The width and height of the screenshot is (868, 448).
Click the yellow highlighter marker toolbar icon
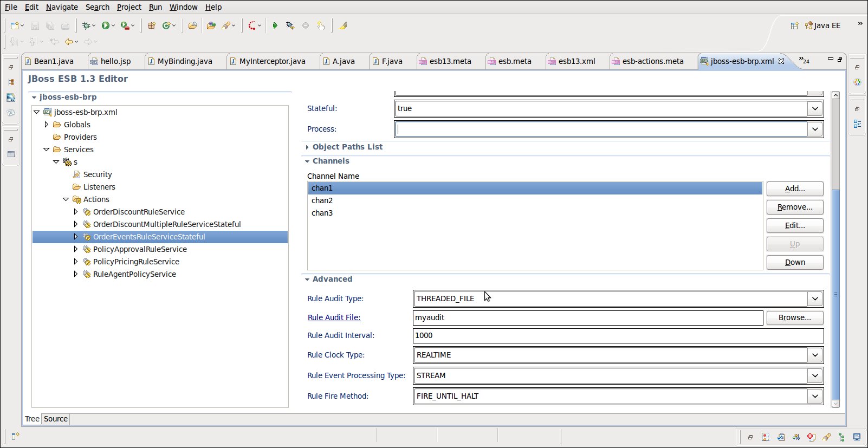pyautogui.click(x=343, y=25)
